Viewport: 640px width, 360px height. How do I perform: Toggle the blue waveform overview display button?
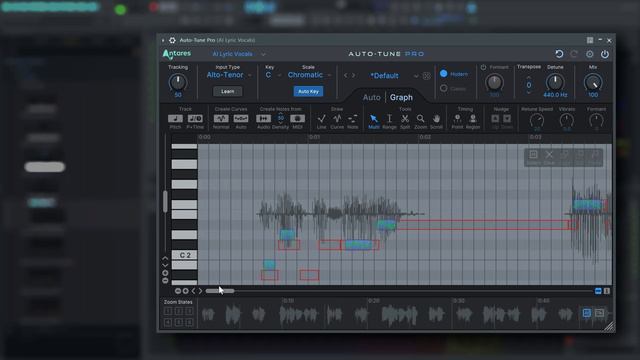[x=587, y=313]
